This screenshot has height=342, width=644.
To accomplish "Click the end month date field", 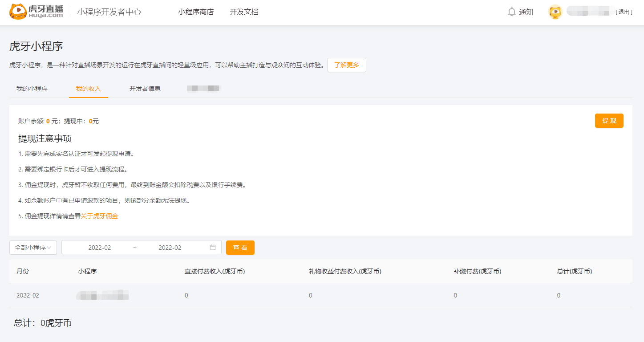I will [x=170, y=248].
